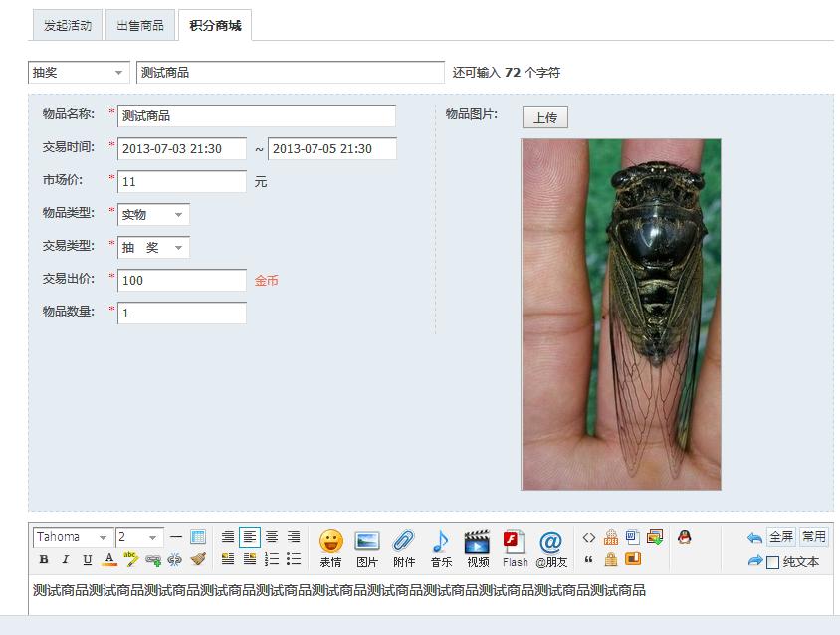Click the 上传 upload button

545,117
